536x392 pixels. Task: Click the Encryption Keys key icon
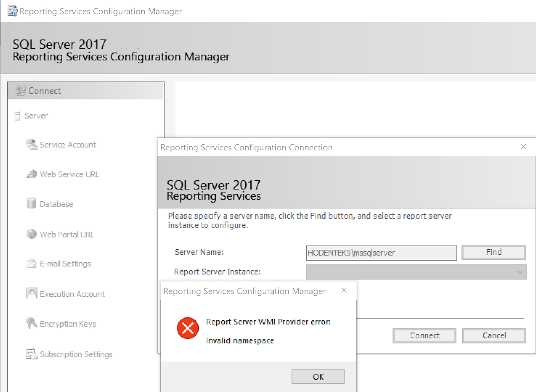click(x=31, y=323)
